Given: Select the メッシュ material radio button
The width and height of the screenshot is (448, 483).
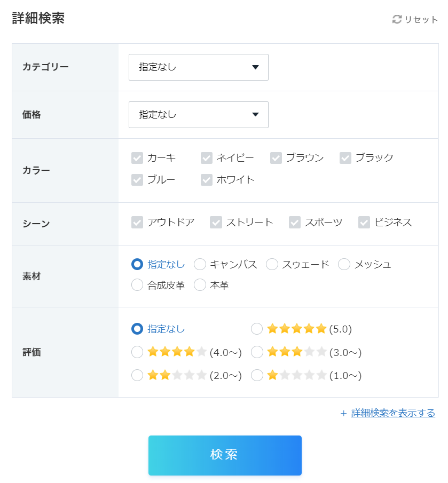Looking at the screenshot, I should coord(344,264).
